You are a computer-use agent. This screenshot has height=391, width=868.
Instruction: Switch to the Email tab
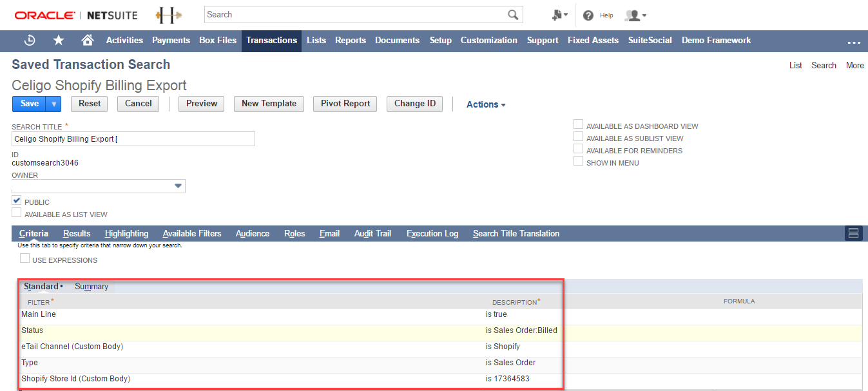329,233
